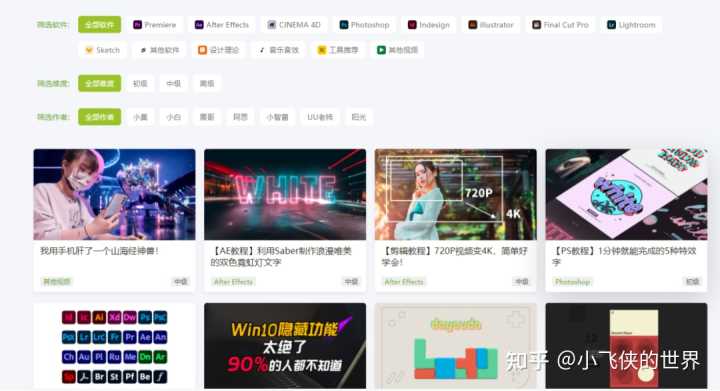Filter tutorials by Lightroom
The width and height of the screenshot is (720, 391).
tap(631, 25)
